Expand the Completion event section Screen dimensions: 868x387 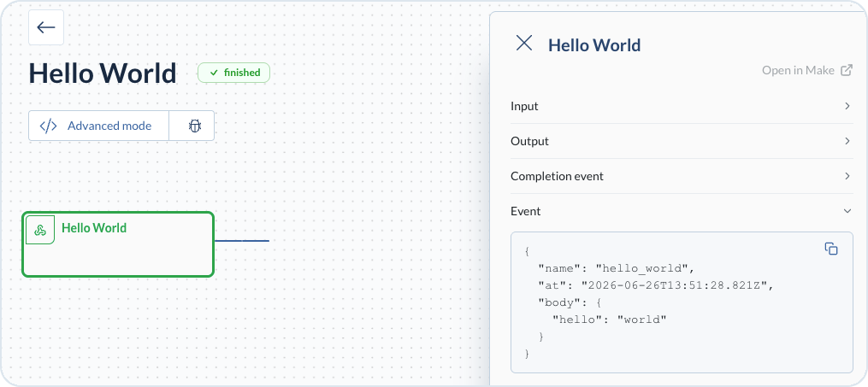pos(682,176)
